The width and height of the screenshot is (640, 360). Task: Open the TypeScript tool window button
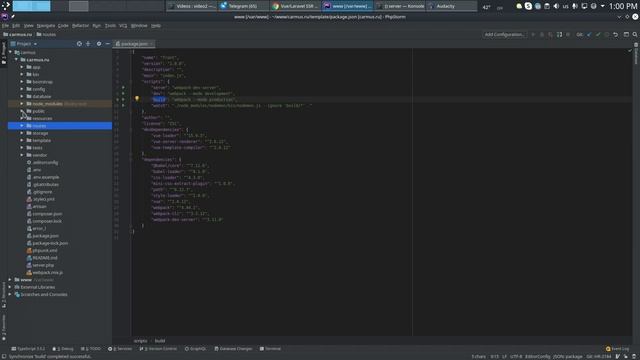tap(28, 349)
